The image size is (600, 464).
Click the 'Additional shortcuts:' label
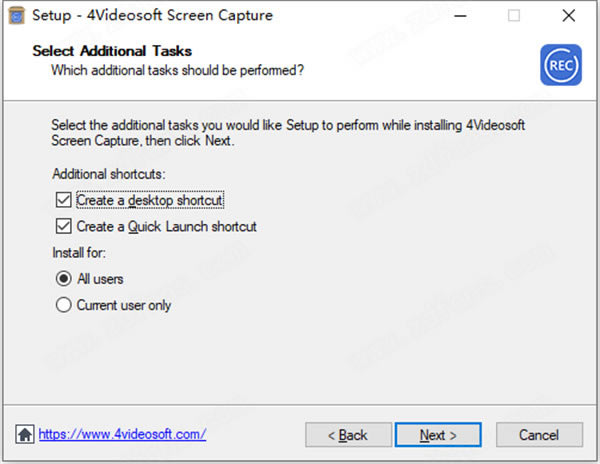(x=109, y=174)
